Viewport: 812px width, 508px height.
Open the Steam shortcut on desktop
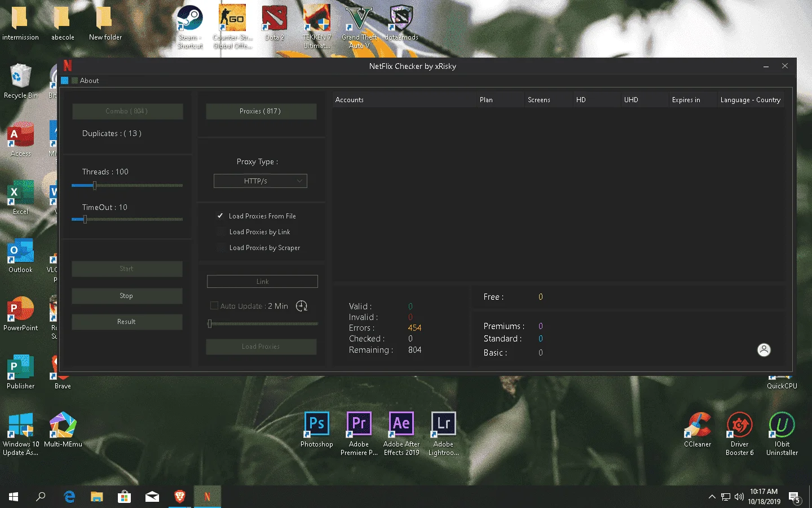pos(190,27)
